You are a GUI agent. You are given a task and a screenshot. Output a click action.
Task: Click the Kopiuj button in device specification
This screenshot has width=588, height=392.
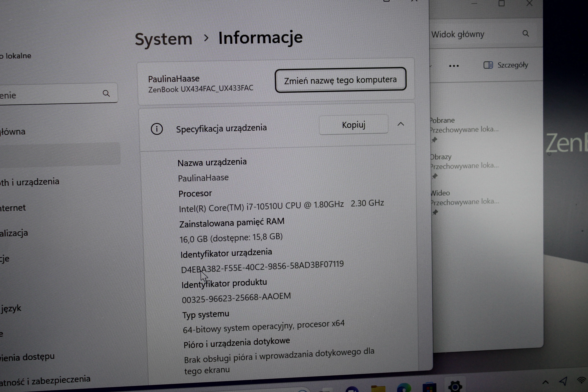click(x=354, y=125)
